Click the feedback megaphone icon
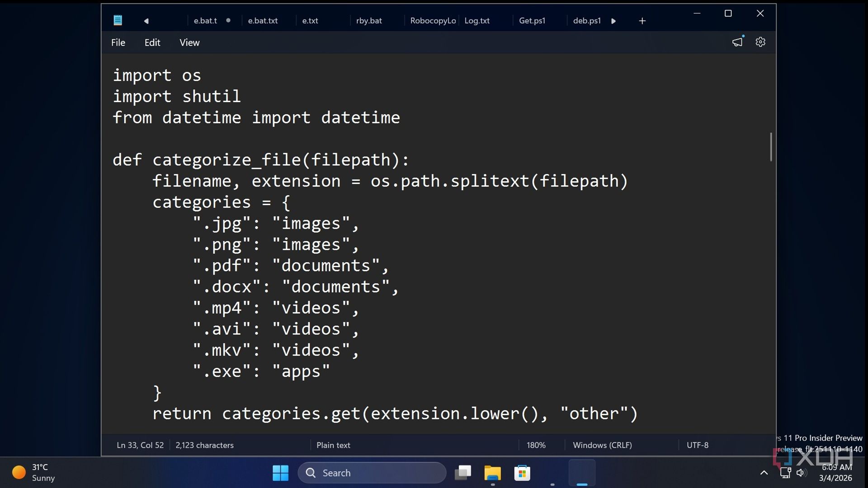The width and height of the screenshot is (868, 488). (737, 42)
